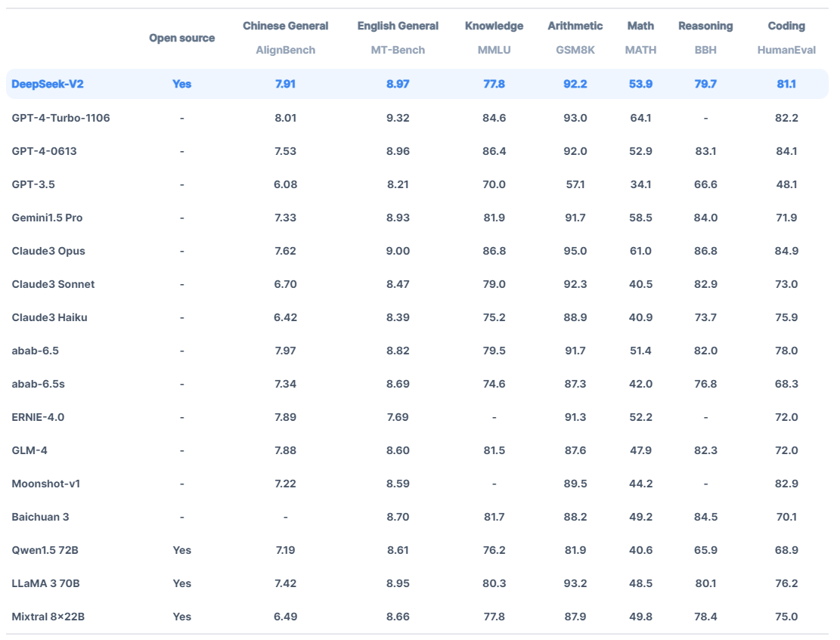
Task: Click the "BBH" benchmark label
Action: click(x=705, y=50)
